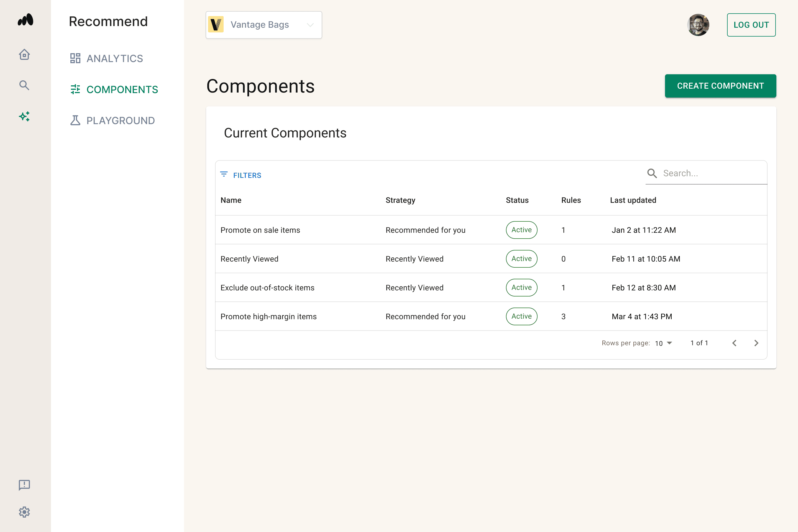Viewport: 798px width, 532px height.
Task: Switch to the Analytics section
Action: point(114,58)
